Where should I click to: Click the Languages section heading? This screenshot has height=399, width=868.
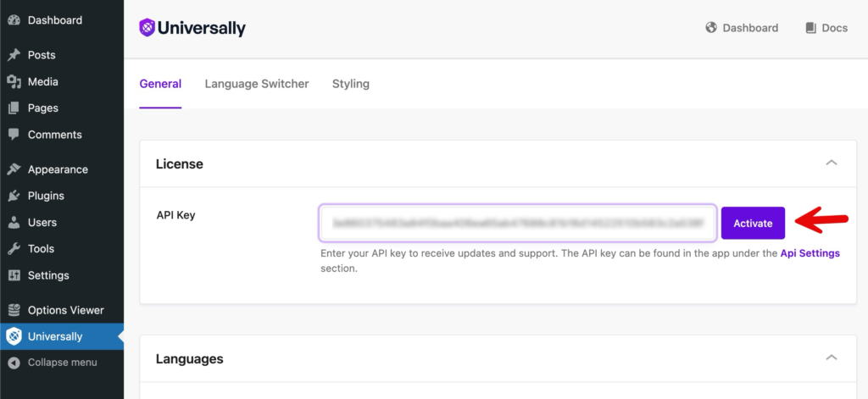(x=189, y=358)
